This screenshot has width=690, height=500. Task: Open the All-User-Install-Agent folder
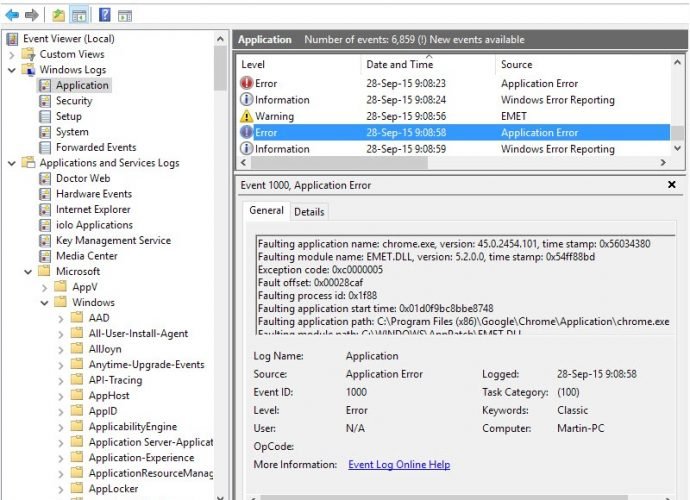[x=138, y=334]
